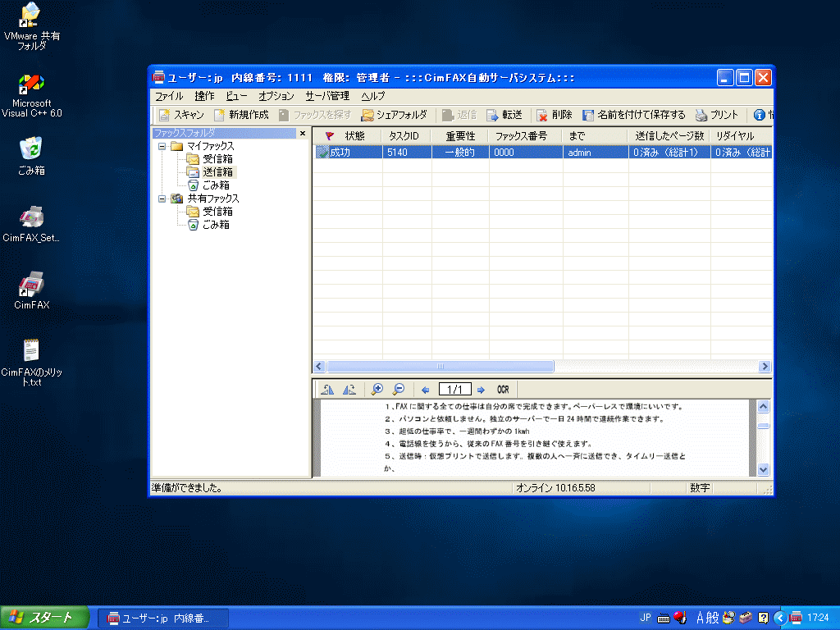This screenshot has width=840, height=630.
Task: Sort by the タスクID column header
Action: pos(406,136)
